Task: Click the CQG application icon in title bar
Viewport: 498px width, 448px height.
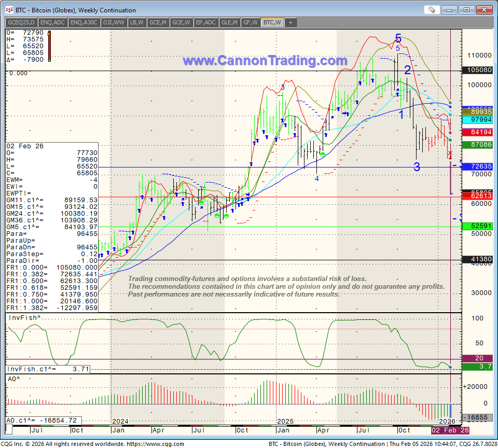Action: coord(9,10)
